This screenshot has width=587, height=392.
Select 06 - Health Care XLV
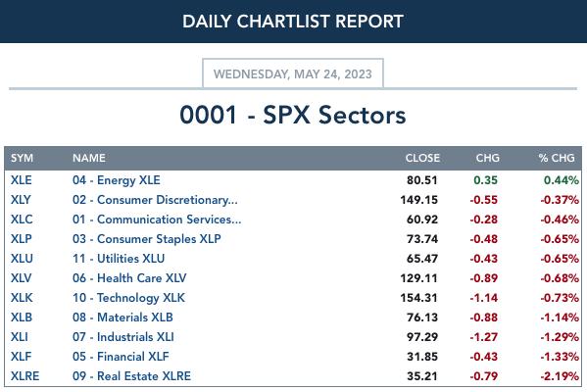(x=129, y=277)
